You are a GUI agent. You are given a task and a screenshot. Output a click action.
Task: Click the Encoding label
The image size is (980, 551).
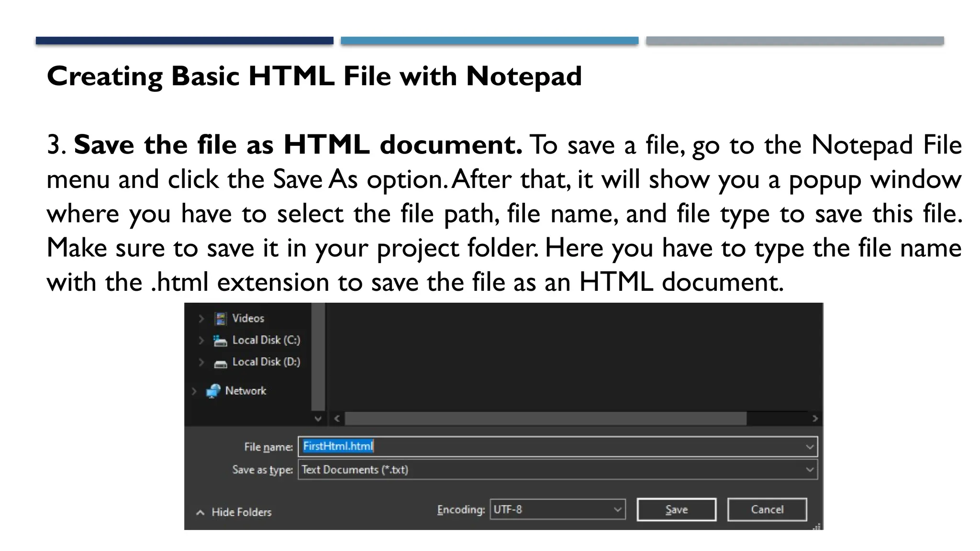(461, 510)
